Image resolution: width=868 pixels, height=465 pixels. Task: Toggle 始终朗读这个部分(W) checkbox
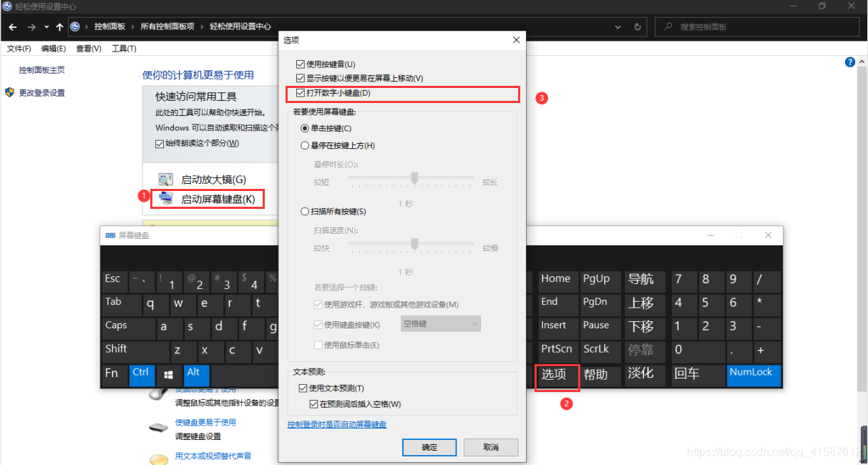(x=160, y=143)
